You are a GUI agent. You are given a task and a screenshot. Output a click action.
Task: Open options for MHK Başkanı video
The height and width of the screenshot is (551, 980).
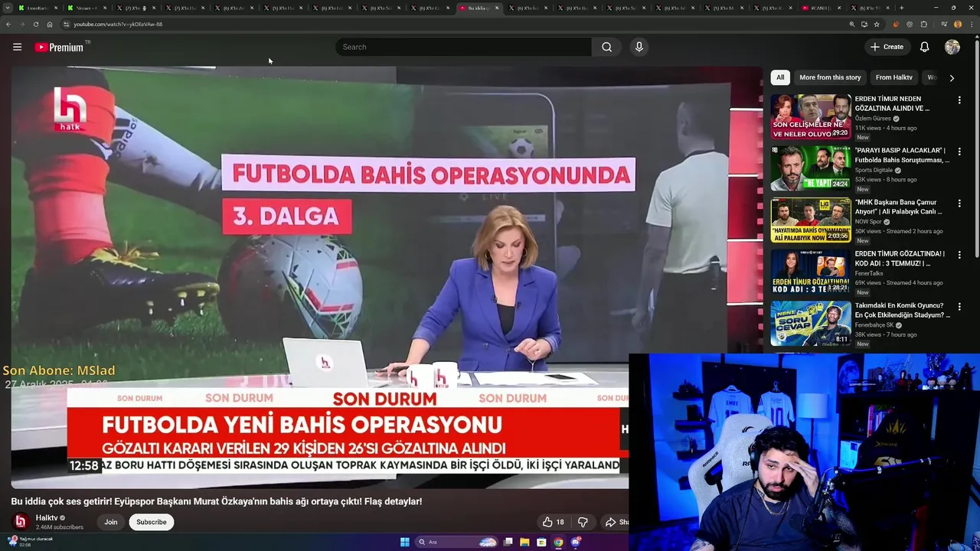959,204
